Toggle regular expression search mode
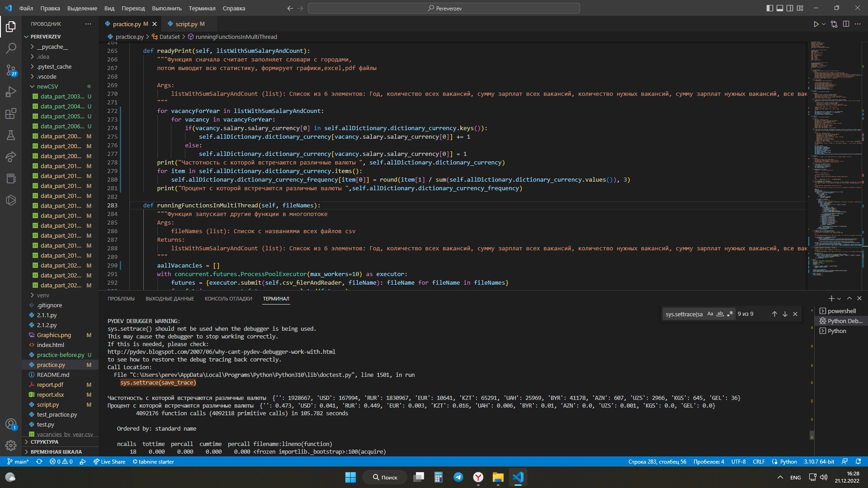Image resolution: width=868 pixels, height=488 pixels. click(x=730, y=314)
